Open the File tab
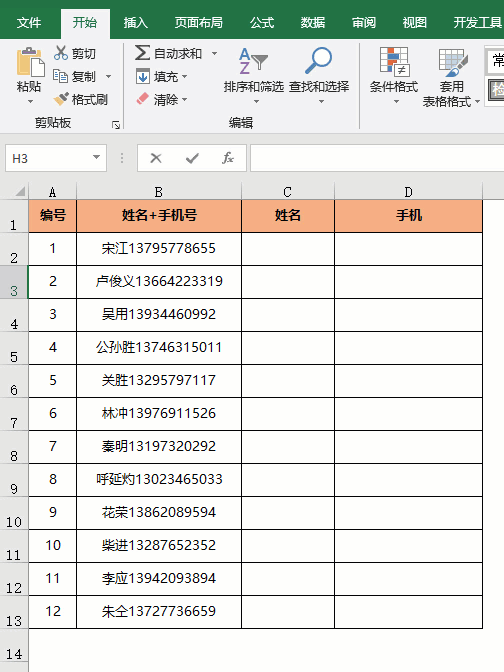The height and width of the screenshot is (672, 504). coord(29,22)
